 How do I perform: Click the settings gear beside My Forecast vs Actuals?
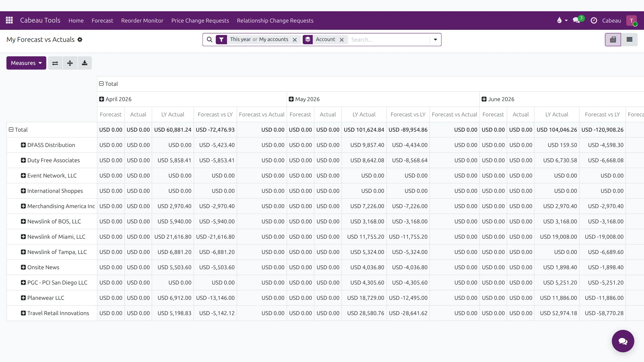tap(80, 40)
